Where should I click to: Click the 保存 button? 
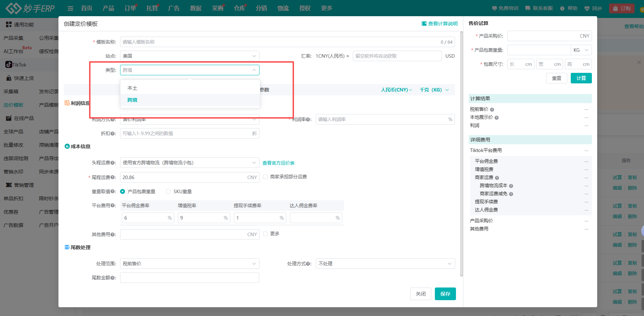pyautogui.click(x=445, y=294)
